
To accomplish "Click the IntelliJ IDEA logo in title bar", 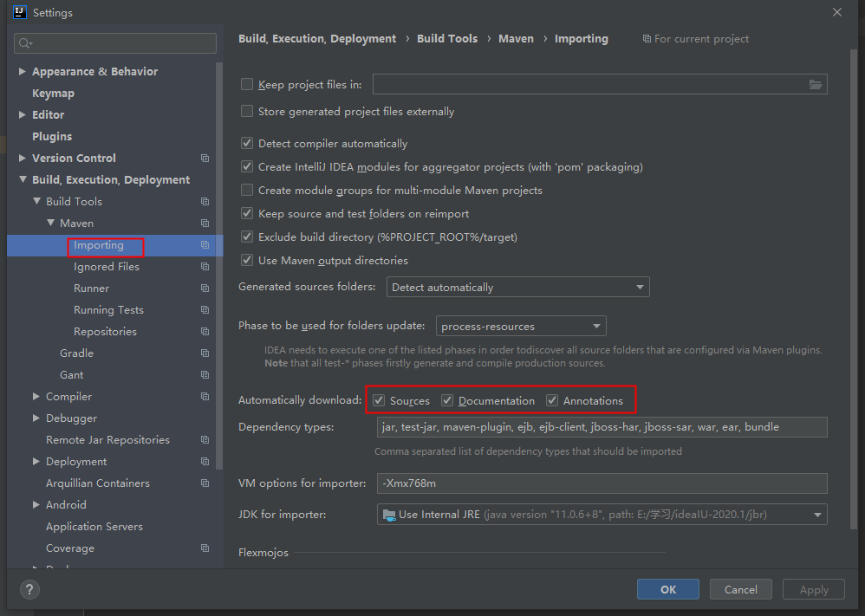I will (20, 12).
